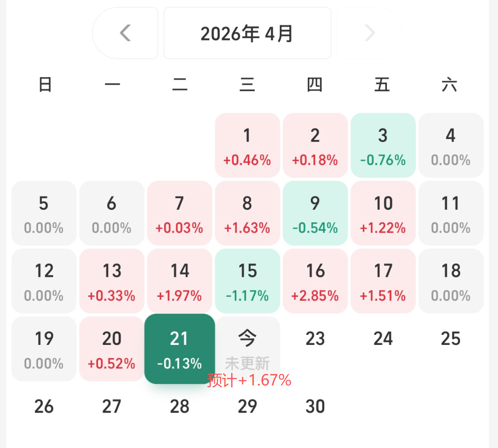This screenshot has width=498, height=448.
Task: Select April 2 with +0.18%
Action: point(315,145)
